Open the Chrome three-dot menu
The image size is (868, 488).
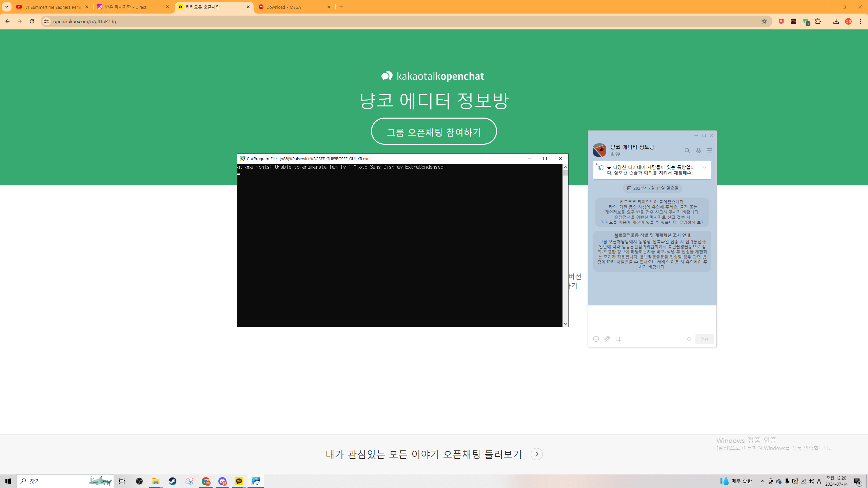[861, 21]
